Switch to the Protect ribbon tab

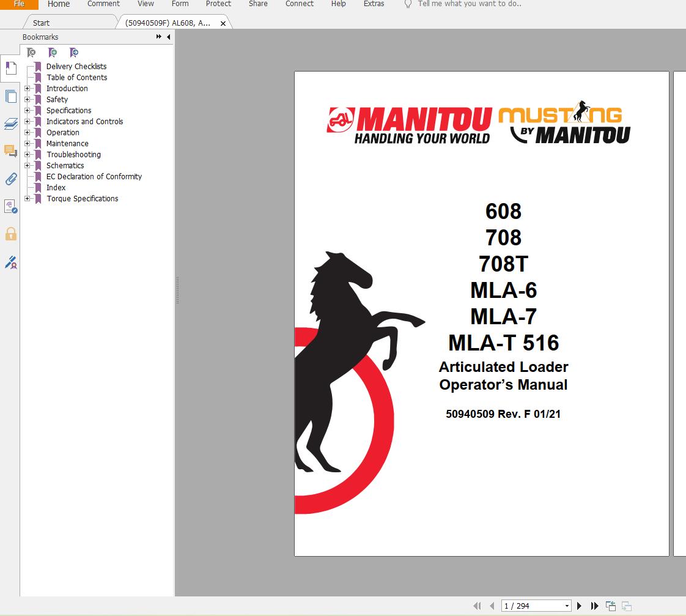pos(218,4)
